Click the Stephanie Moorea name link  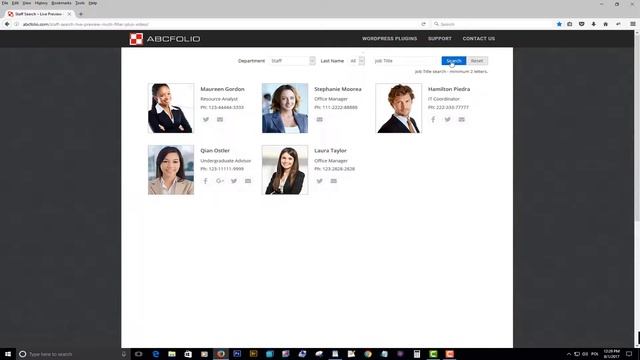pyautogui.click(x=338, y=89)
